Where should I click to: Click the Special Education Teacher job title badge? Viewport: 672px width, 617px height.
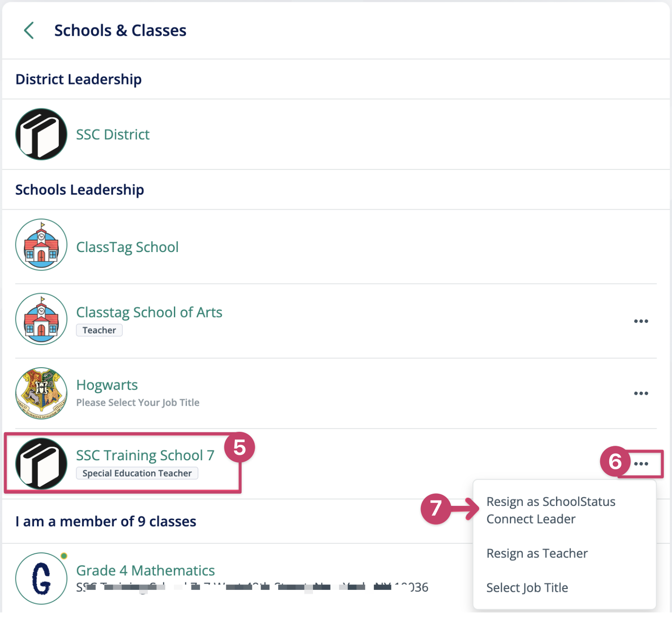[137, 473]
